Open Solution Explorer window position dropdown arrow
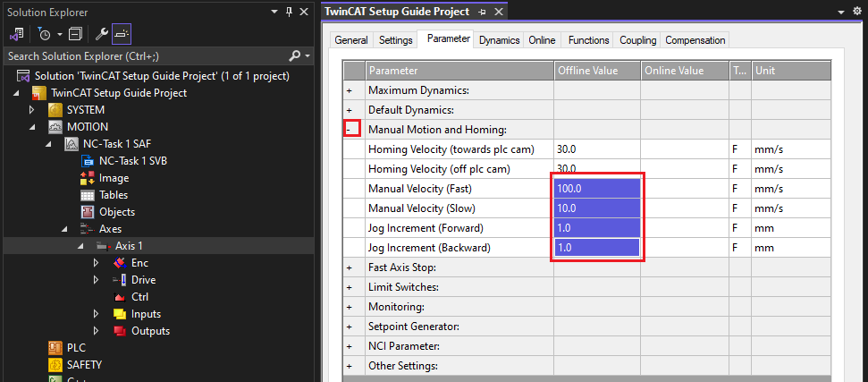 (274, 12)
